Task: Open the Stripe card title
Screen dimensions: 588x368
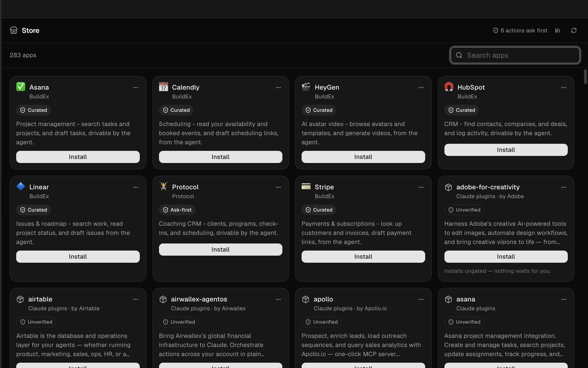Action: click(324, 187)
